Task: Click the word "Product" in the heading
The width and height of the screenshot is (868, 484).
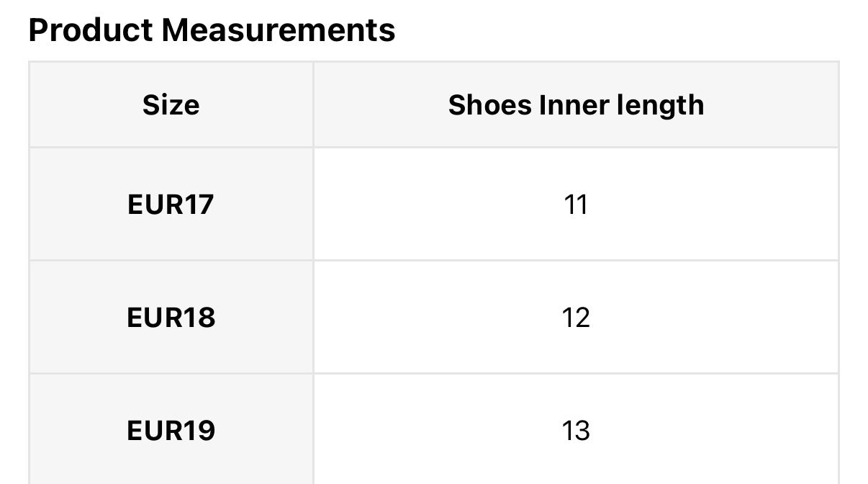Action: click(x=91, y=30)
